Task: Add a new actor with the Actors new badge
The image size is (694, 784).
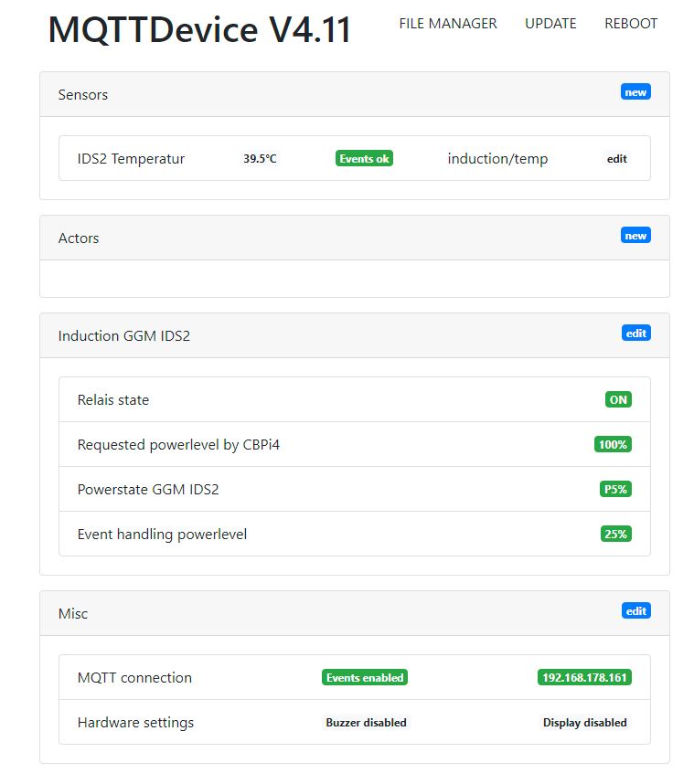Action: click(635, 236)
